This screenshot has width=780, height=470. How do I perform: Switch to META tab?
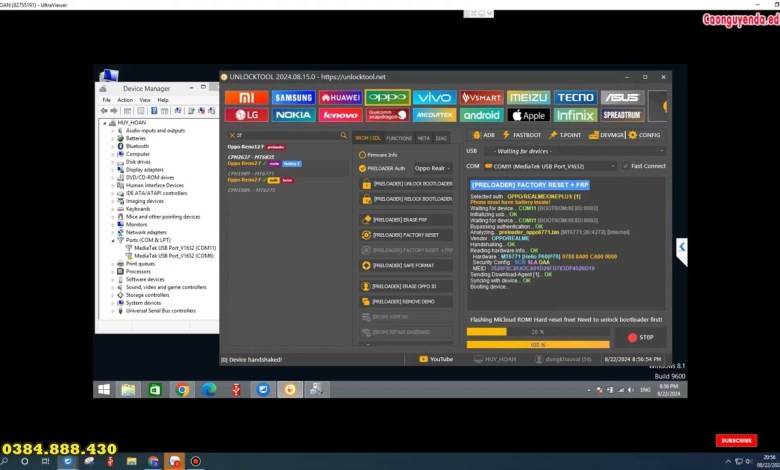point(423,138)
